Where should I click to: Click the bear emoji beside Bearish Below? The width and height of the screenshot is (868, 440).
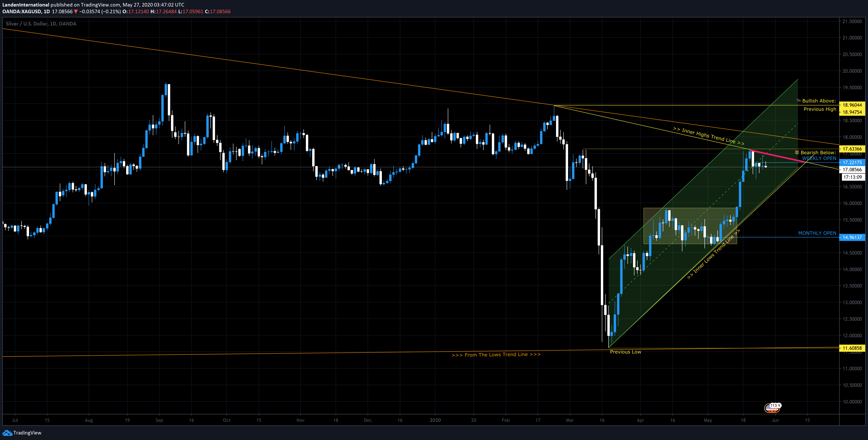797,153
